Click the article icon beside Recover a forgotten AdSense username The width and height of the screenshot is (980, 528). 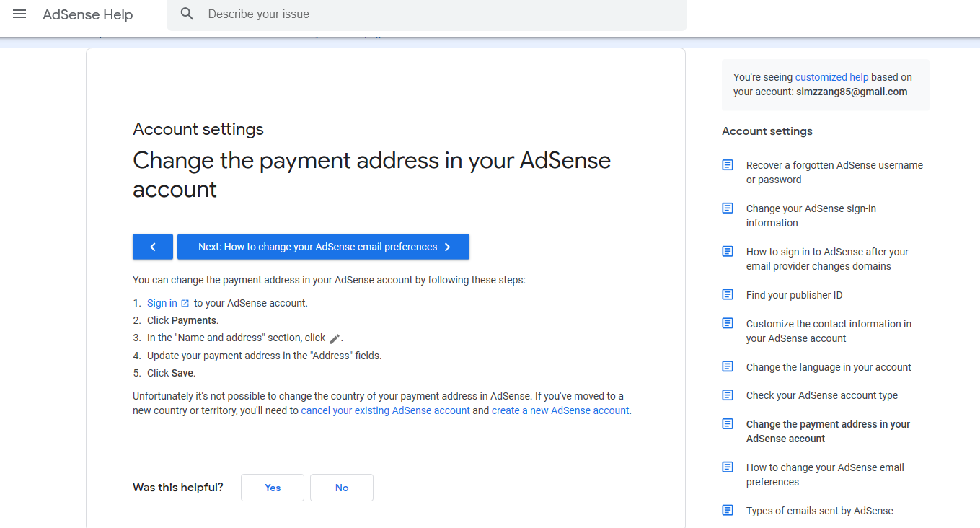(728, 165)
